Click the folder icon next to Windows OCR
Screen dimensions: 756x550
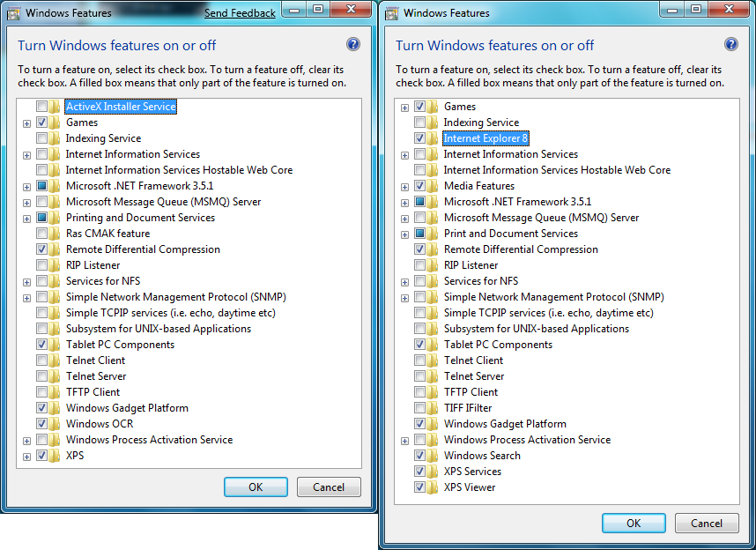point(56,424)
